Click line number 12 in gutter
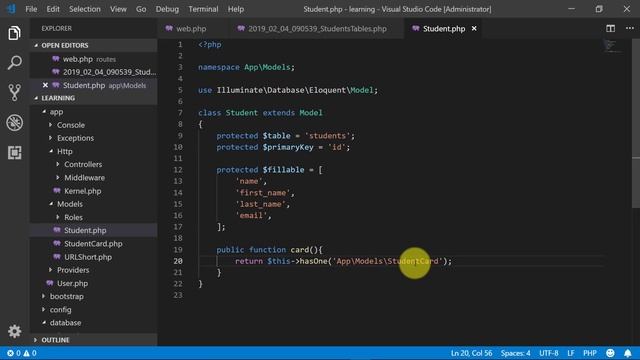640x360 pixels. 178,170
